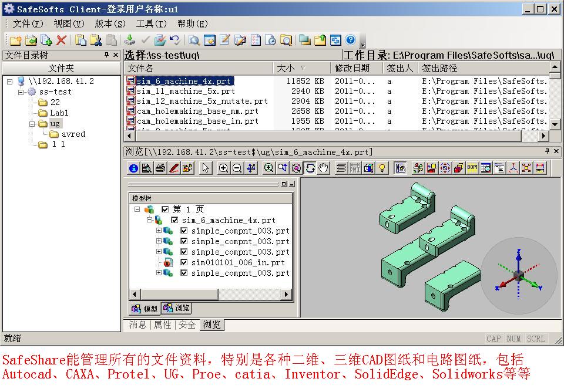
Task: Click the blue help question mark icon
Action: pyautogui.click(x=350, y=40)
